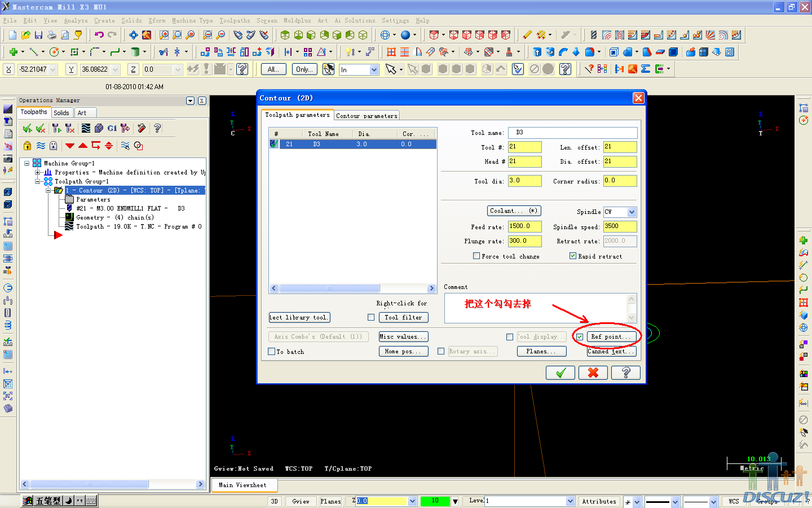
Task: Click the New file icon in toolbar
Action: [12, 35]
